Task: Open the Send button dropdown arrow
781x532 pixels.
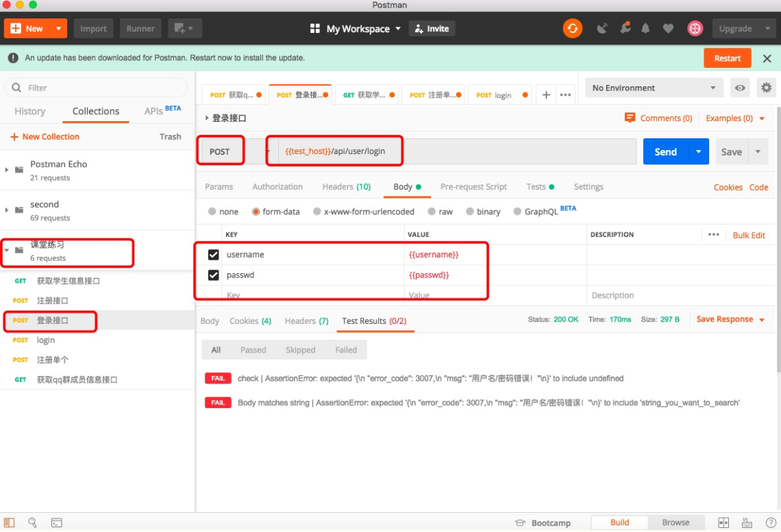Action: (698, 151)
